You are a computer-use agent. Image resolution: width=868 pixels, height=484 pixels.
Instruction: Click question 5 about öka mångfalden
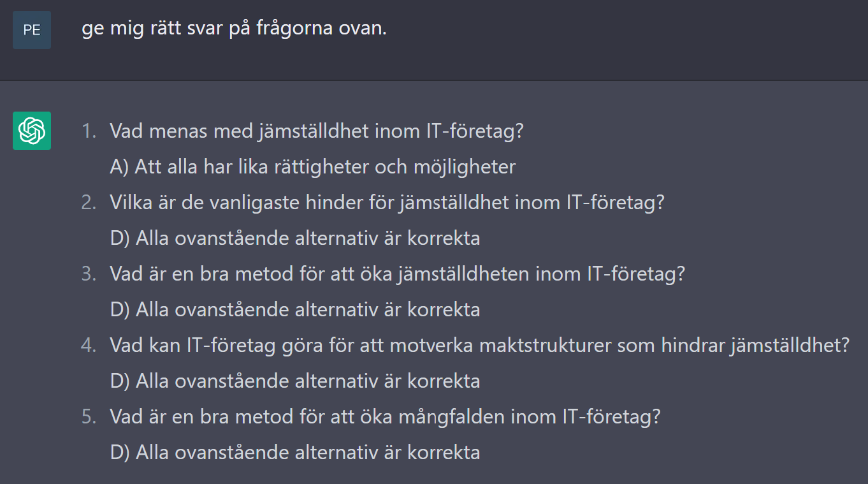pyautogui.click(x=385, y=417)
